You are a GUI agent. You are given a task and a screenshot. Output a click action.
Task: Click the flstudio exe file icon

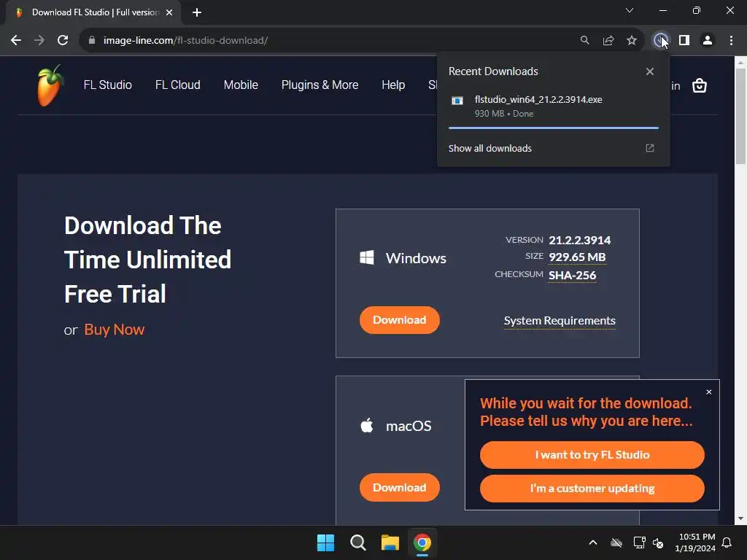pyautogui.click(x=457, y=101)
